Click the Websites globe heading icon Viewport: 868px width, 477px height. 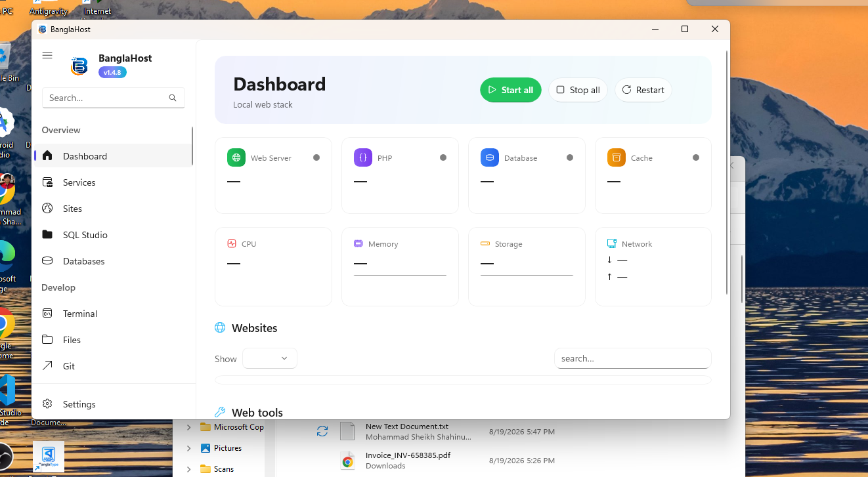click(220, 327)
